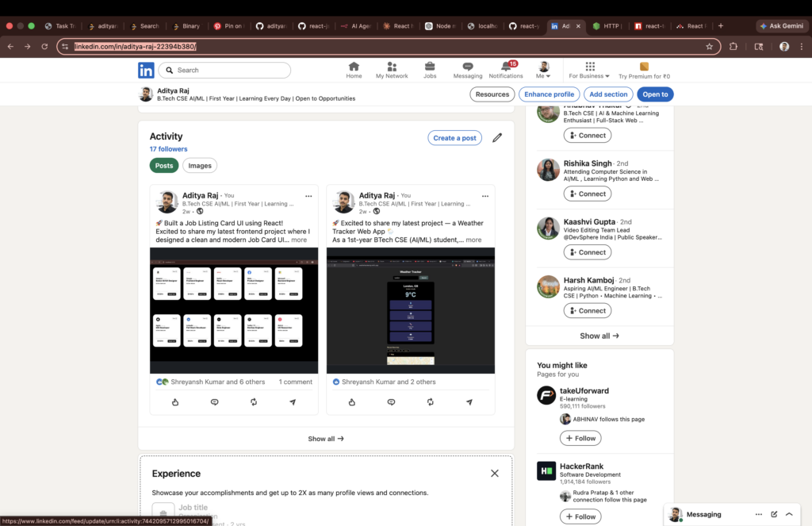Switch to the Images filter pill
812x526 pixels.
click(200, 166)
